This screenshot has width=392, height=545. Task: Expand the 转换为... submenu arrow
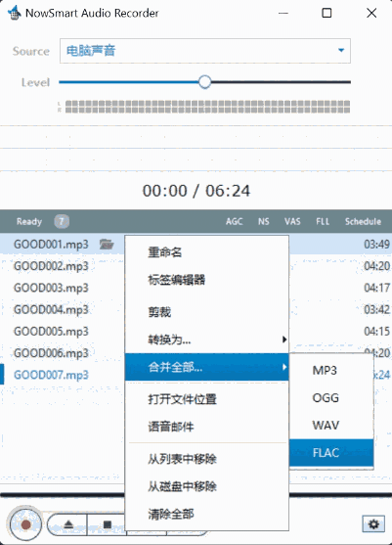(284, 340)
